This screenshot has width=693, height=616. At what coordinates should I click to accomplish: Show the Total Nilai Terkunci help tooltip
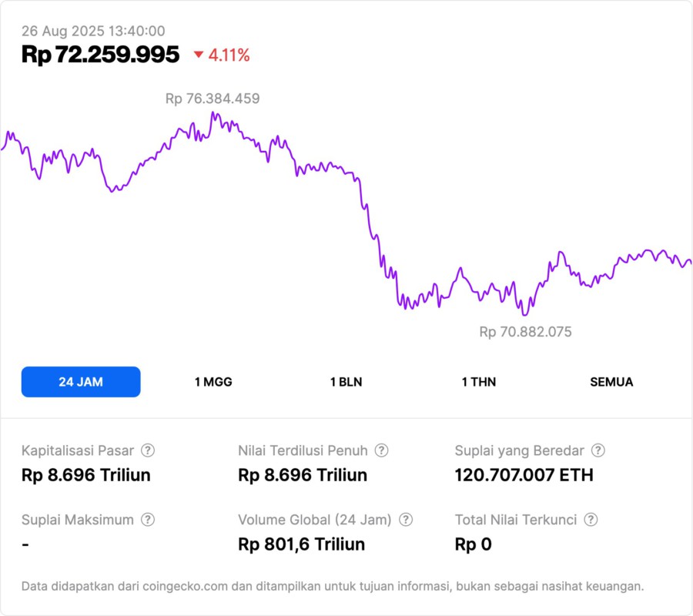click(x=591, y=520)
